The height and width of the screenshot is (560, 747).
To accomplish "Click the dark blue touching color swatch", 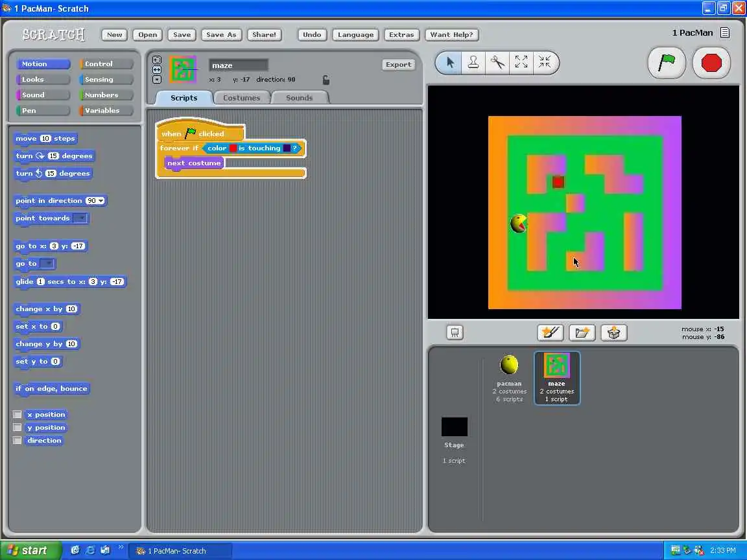I will [287, 148].
